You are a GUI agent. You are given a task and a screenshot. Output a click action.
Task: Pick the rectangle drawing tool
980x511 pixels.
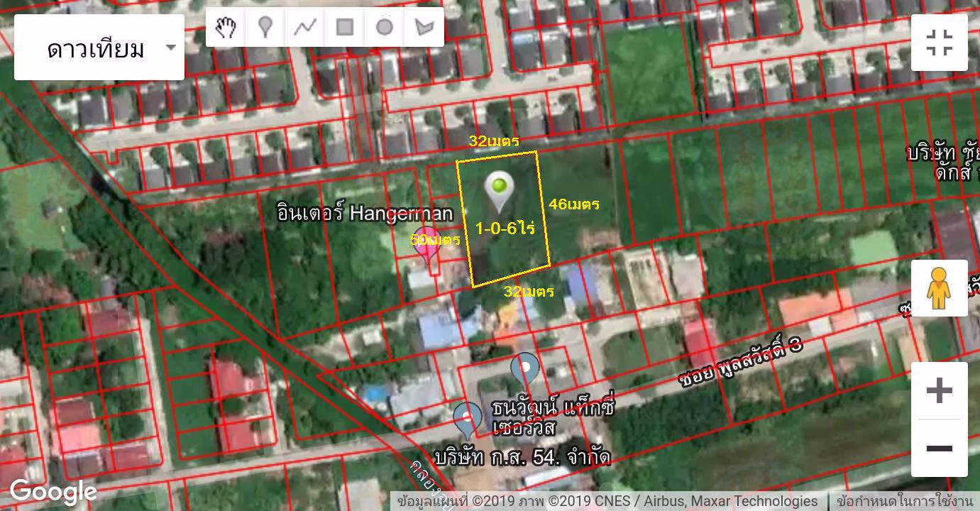pos(345,28)
